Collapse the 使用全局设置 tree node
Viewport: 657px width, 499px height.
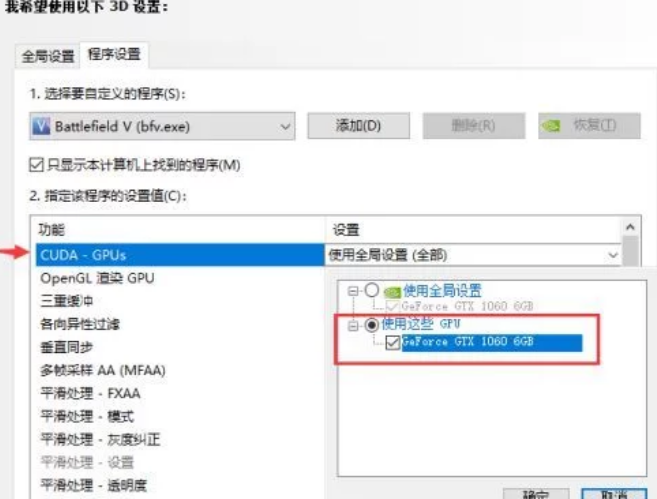(x=353, y=291)
